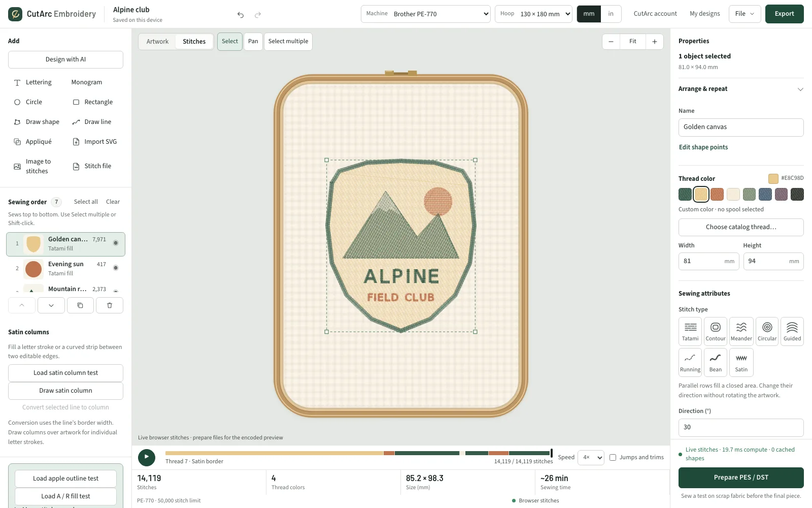Enable the Jumps and trims checkbox
This screenshot has width=812, height=508.
pyautogui.click(x=613, y=457)
